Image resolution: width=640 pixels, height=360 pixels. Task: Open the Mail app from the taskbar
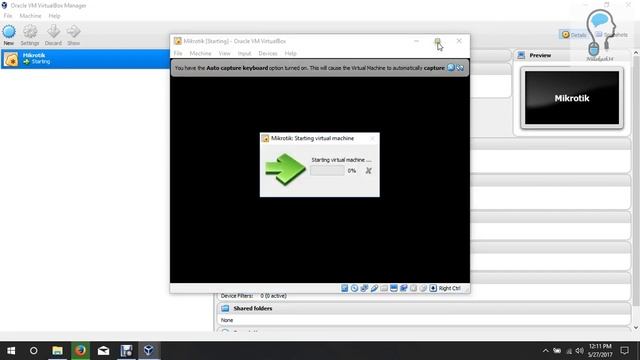(x=103, y=351)
